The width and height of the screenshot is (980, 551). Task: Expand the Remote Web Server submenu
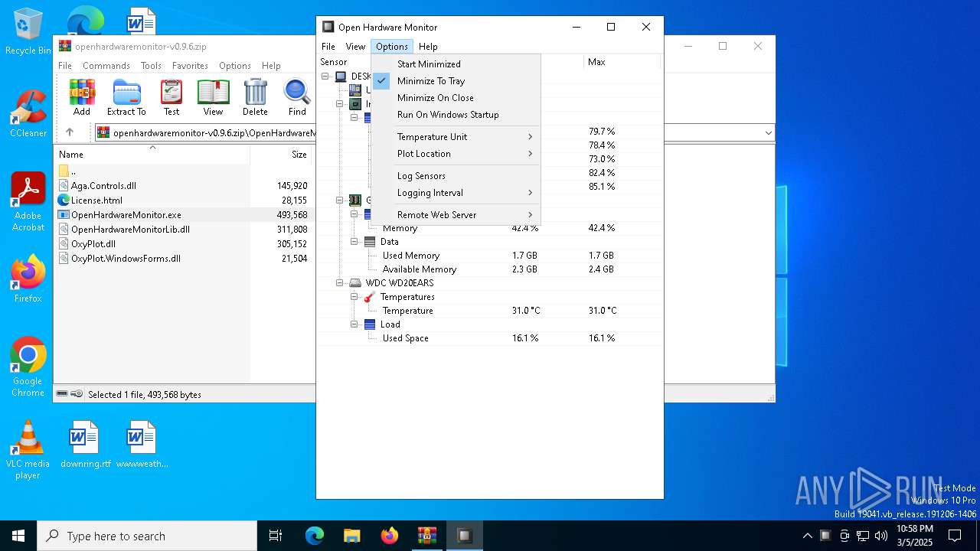click(x=456, y=215)
